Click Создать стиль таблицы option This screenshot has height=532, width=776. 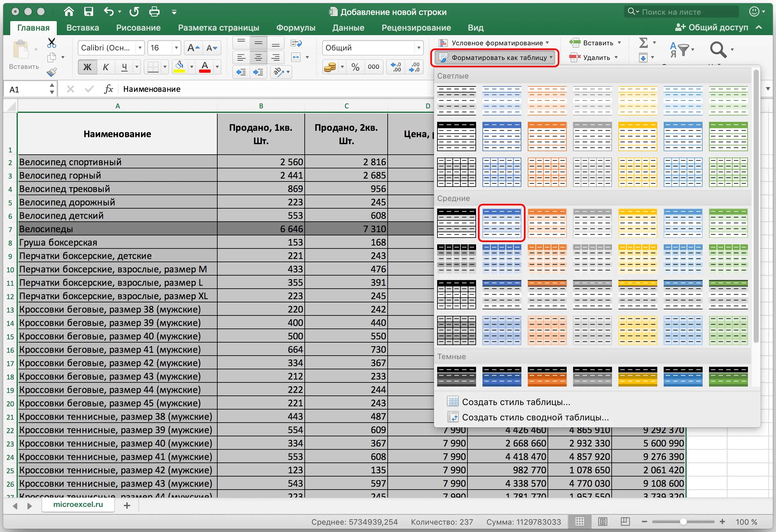(x=516, y=402)
